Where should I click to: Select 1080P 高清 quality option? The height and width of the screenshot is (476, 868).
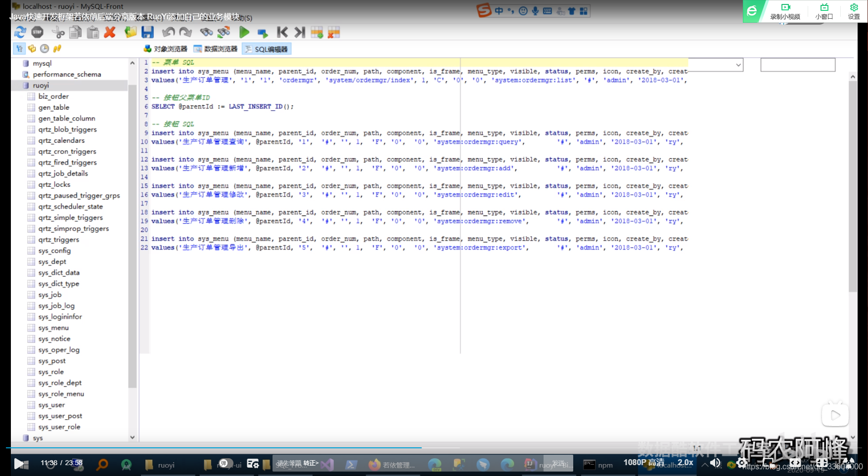[643, 463]
